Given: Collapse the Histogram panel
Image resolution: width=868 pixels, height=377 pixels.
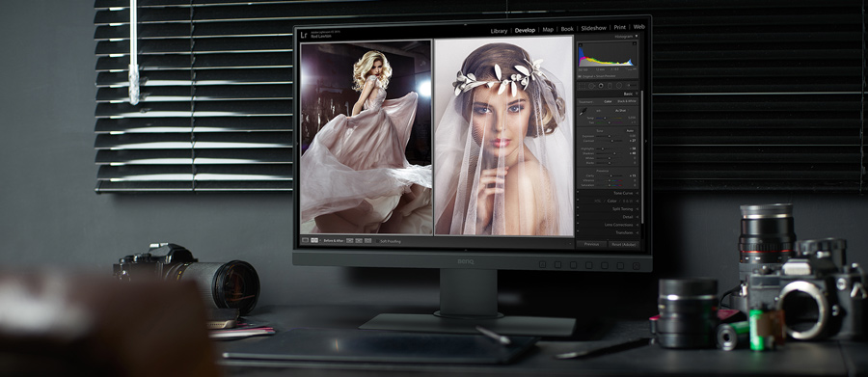Looking at the screenshot, I should pos(637,36).
